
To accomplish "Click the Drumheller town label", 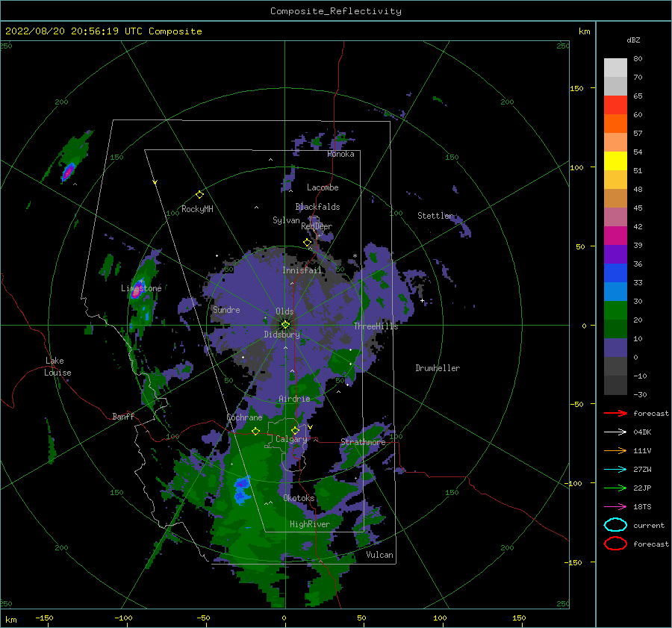I will [x=438, y=368].
